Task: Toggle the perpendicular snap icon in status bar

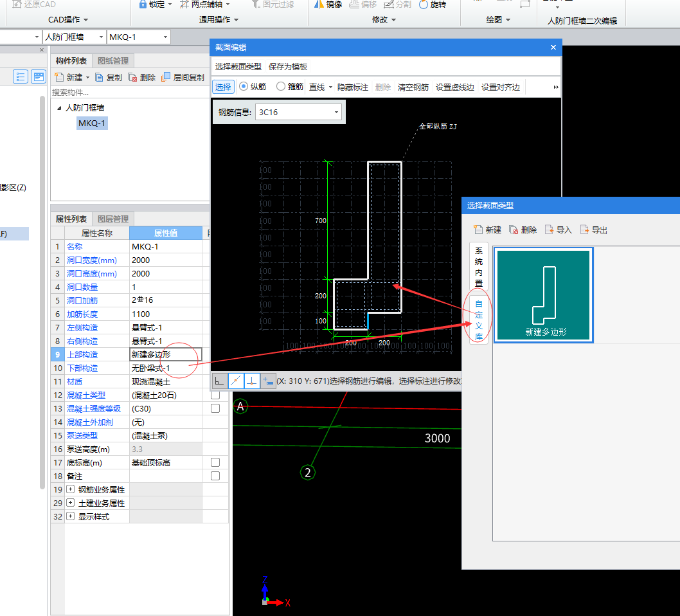Action: pyautogui.click(x=252, y=381)
